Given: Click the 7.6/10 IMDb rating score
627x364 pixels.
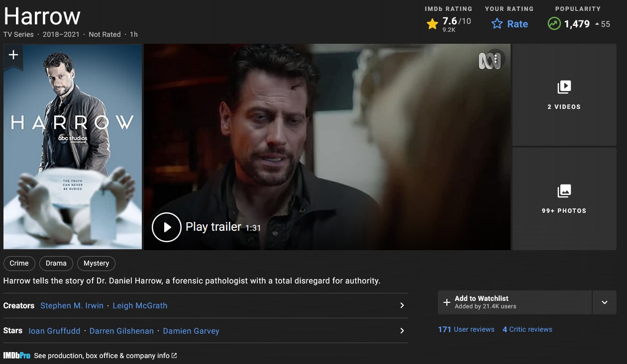Looking at the screenshot, I should click(456, 21).
